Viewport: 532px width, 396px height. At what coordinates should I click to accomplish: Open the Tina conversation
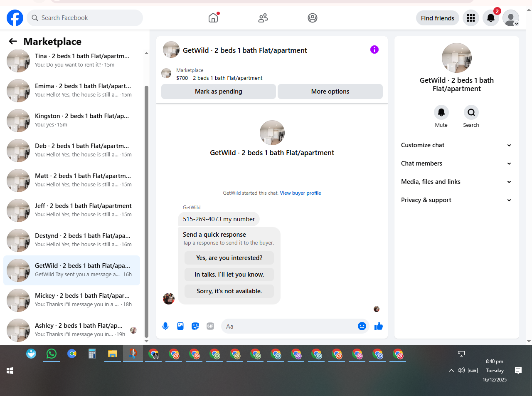point(71,60)
